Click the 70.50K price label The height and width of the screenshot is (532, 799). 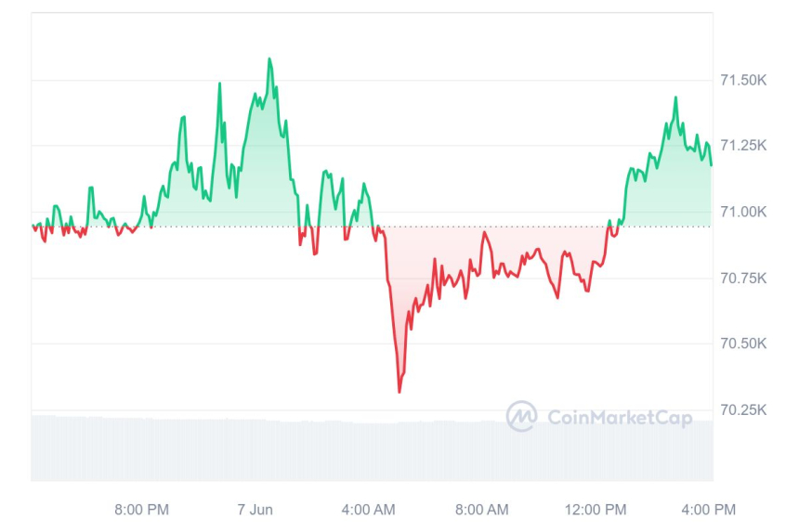tap(744, 344)
